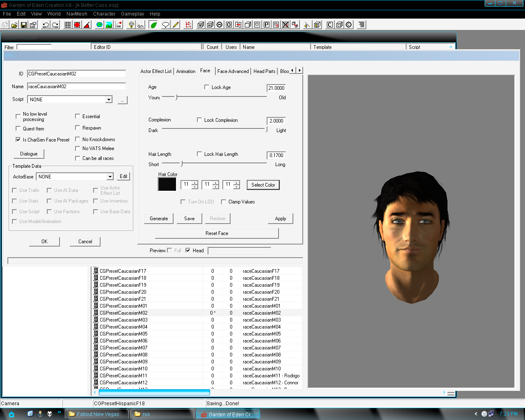Viewport: 525px width, 420px height.
Task: Switch to Actor Effect List tab
Action: point(156,71)
